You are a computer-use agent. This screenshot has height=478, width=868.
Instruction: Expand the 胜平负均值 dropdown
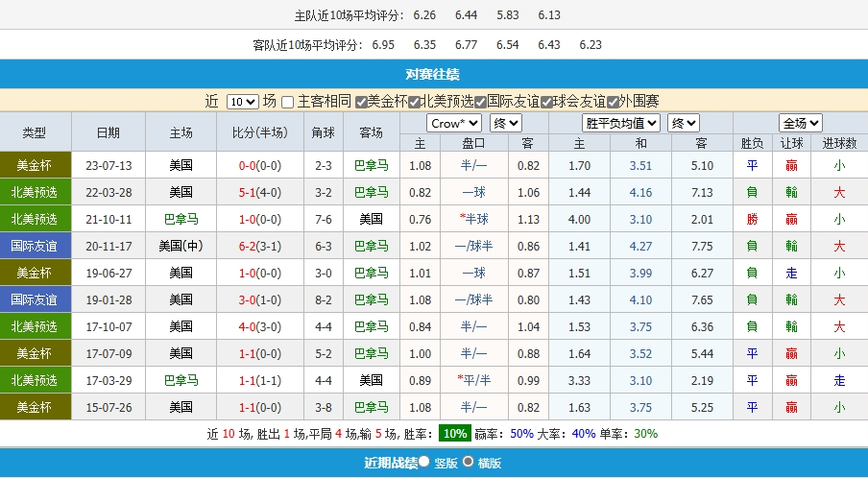(621, 123)
